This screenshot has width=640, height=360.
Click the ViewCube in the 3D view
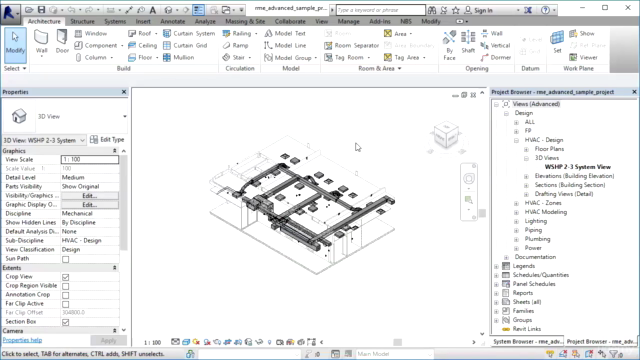coord(446,136)
